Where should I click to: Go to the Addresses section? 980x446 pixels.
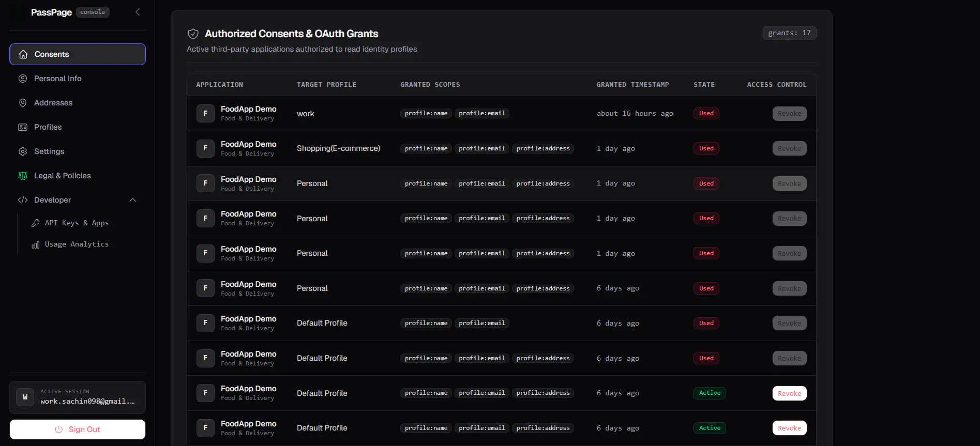(78, 103)
